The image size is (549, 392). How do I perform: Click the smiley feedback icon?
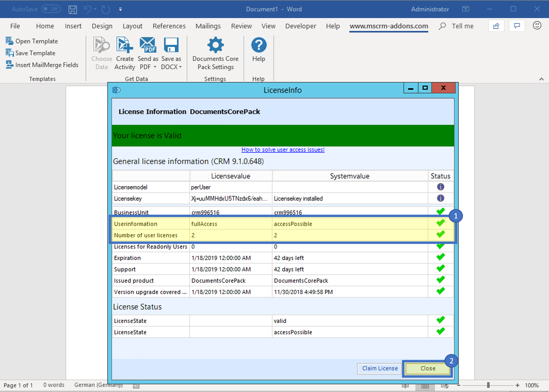(537, 25)
